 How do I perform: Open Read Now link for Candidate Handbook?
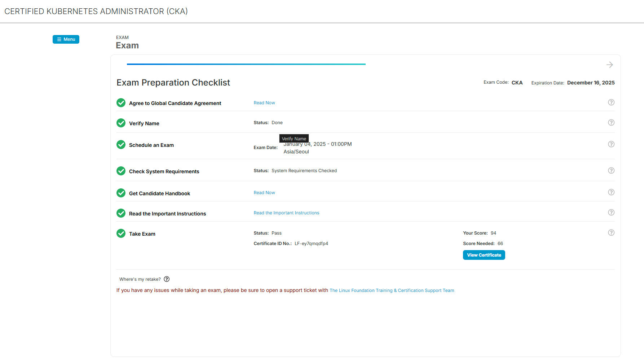coord(264,193)
